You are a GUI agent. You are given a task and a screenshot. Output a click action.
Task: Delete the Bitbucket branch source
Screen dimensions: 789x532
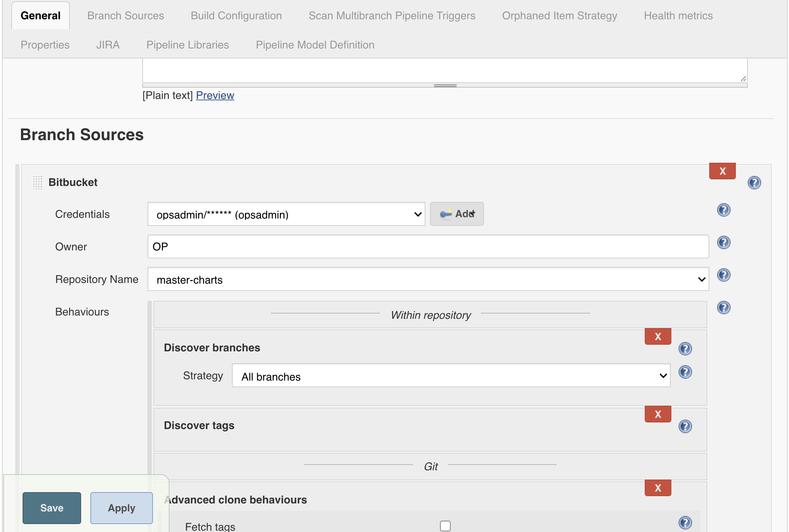722,171
